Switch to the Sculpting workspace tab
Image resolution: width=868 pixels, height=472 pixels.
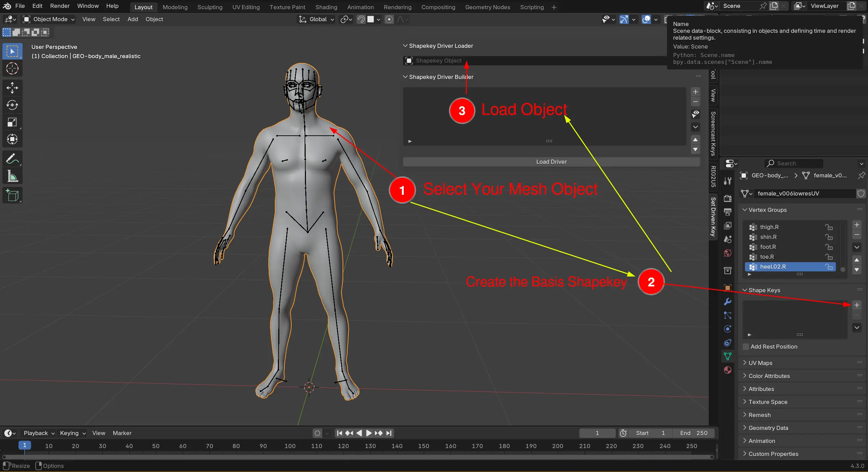pyautogui.click(x=210, y=7)
